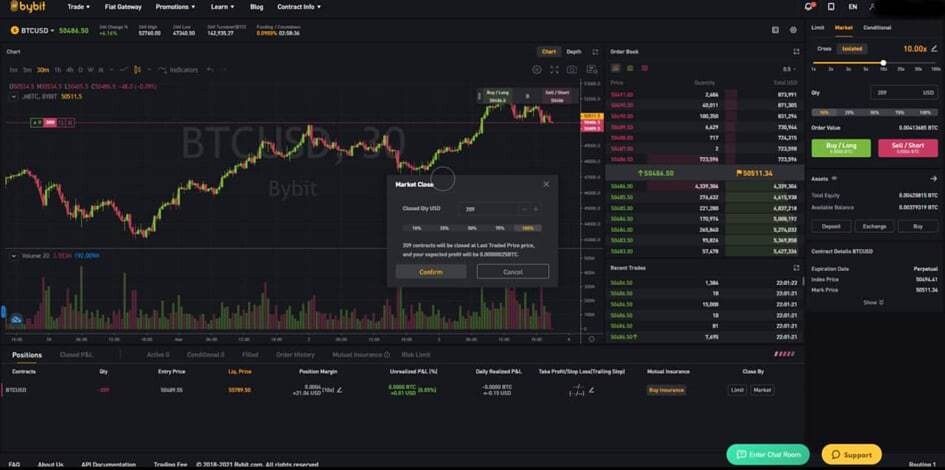This screenshot has height=470, width=945.
Task: Take a chart snapshot with camera icon
Action: pyautogui.click(x=571, y=70)
